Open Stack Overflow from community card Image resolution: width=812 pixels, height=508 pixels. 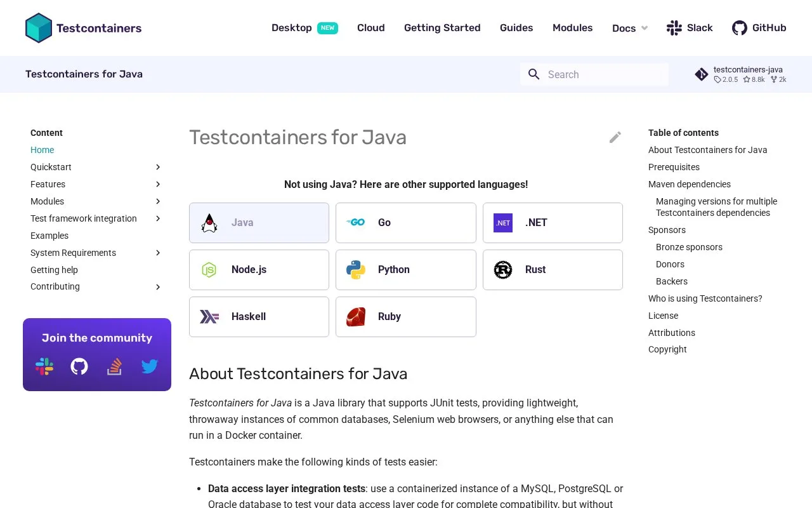pos(114,366)
